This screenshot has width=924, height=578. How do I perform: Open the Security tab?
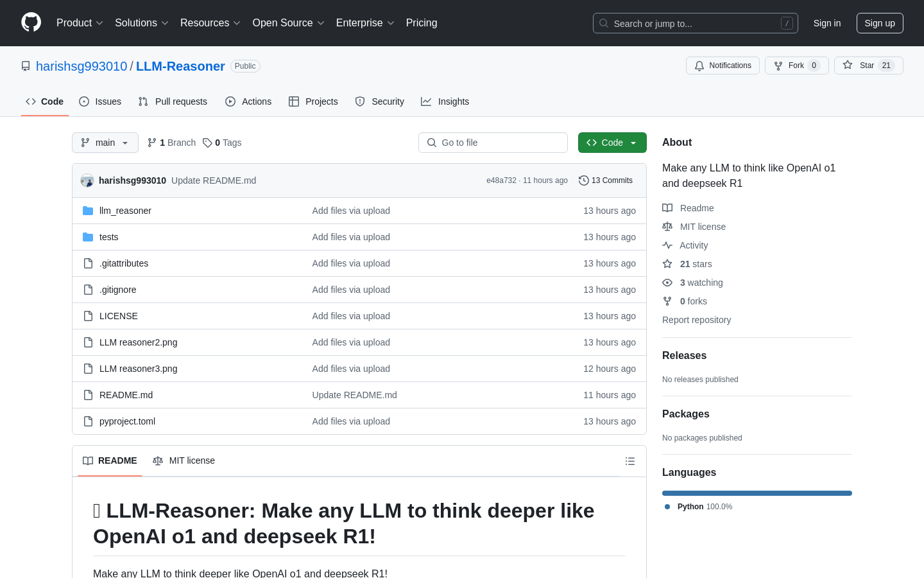pyautogui.click(x=380, y=101)
